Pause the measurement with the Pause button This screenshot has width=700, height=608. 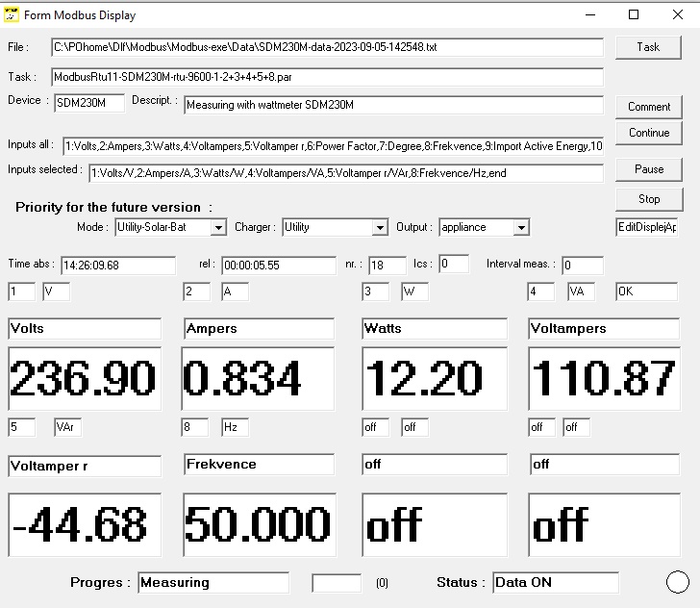coord(649,169)
